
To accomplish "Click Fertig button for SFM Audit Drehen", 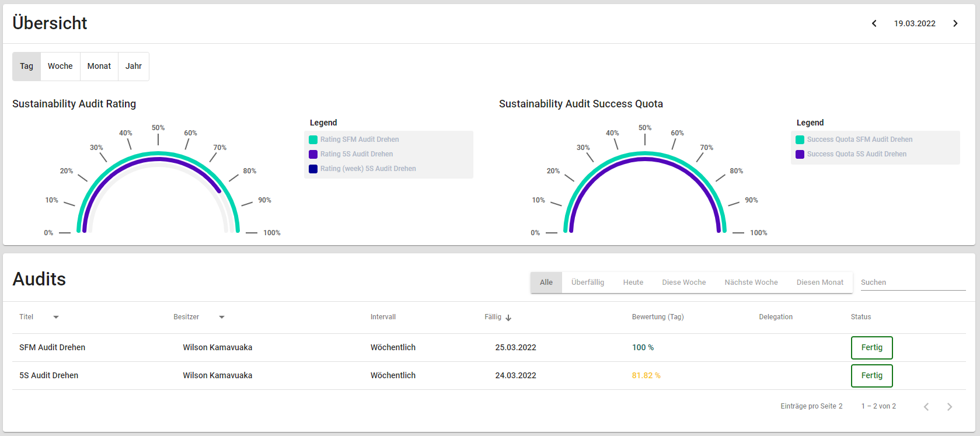I will point(872,347).
